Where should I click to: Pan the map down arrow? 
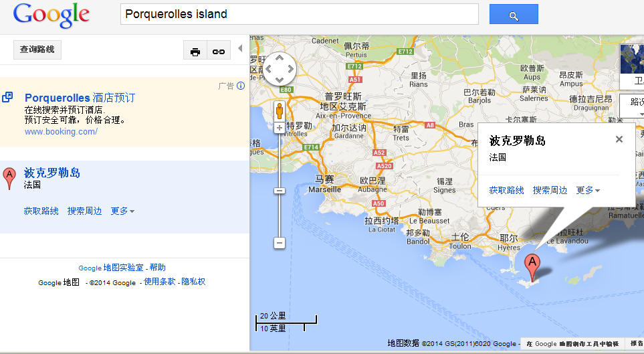tap(280, 80)
